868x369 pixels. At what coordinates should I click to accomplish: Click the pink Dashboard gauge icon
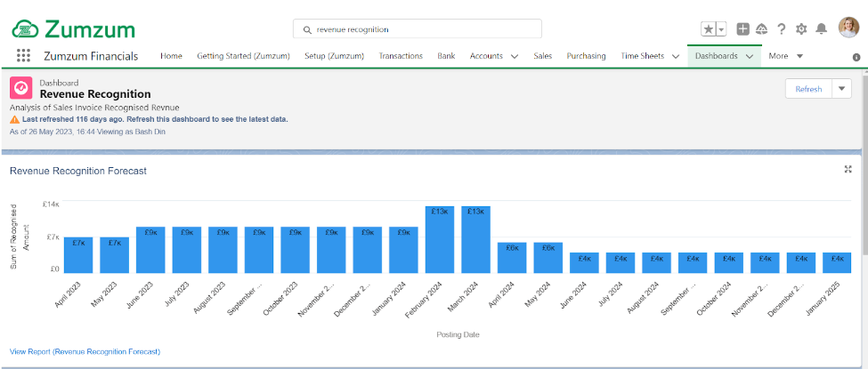coord(20,89)
